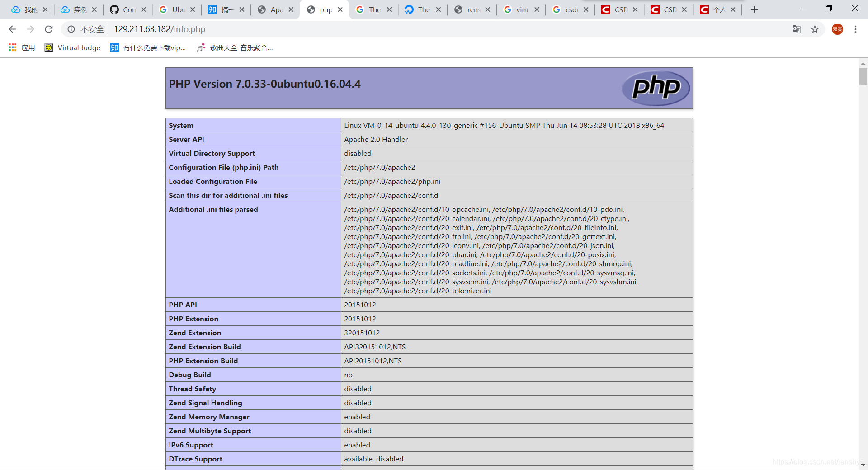Select the DTrace Support value
Image resolution: width=868 pixels, height=470 pixels.
point(373,459)
